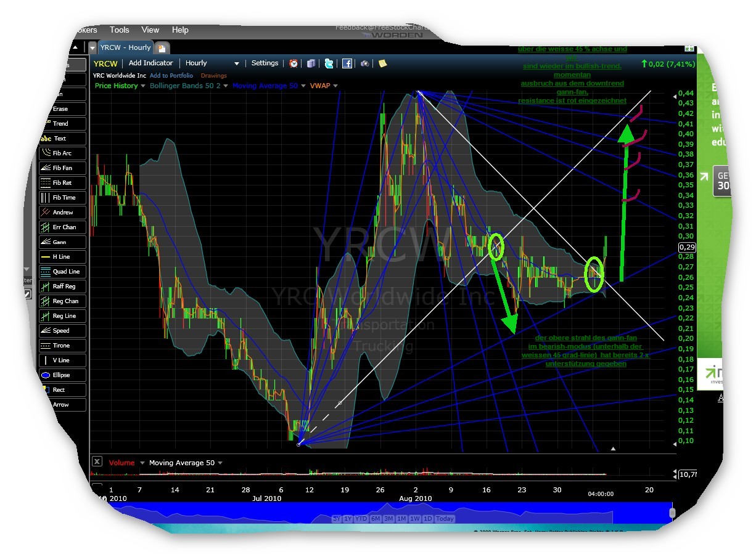Open the alarm clock alert icon
Screen dimensions: 756x557
pyautogui.click(x=293, y=63)
